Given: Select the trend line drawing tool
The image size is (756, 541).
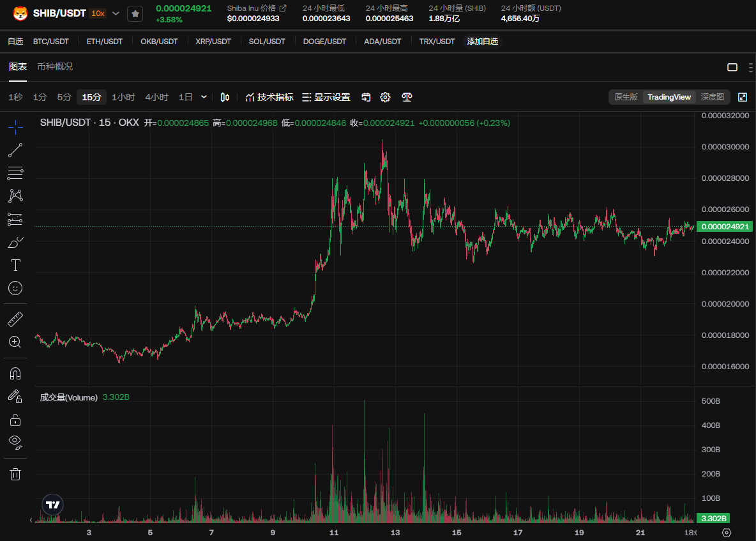Looking at the screenshot, I should [15, 150].
